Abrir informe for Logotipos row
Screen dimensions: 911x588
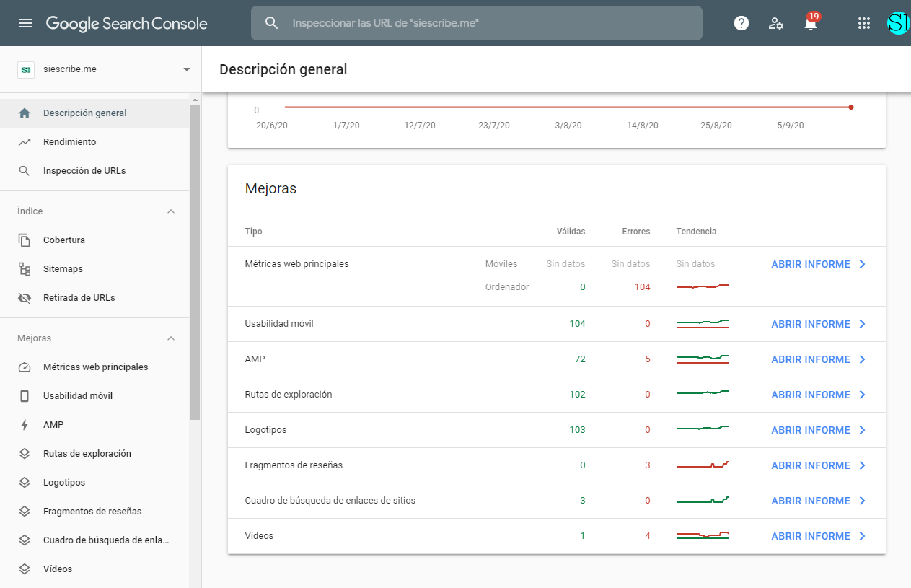click(x=811, y=430)
